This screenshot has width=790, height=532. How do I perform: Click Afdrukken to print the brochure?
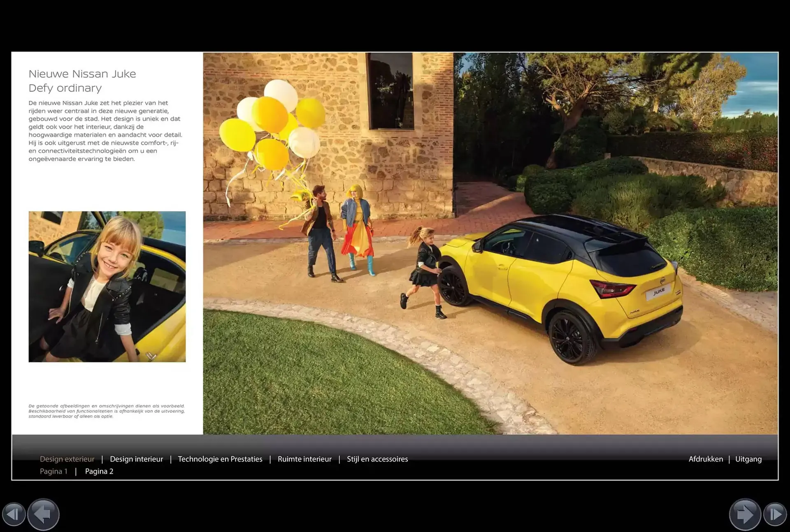click(706, 459)
